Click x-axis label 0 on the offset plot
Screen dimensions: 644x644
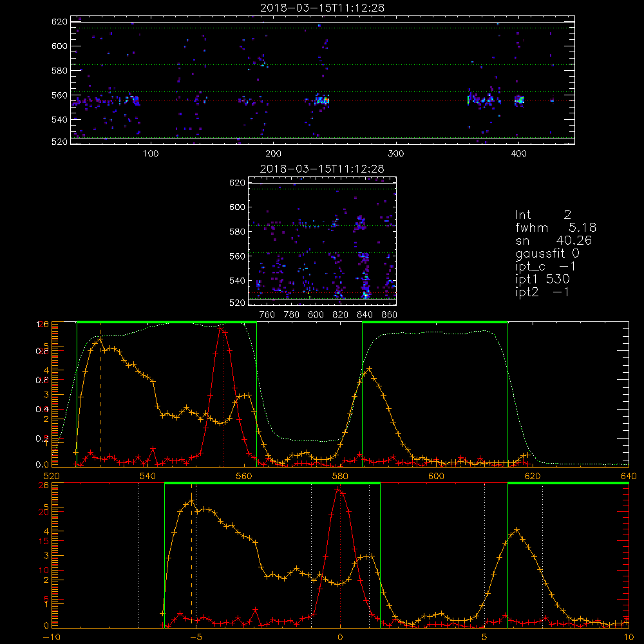340,638
